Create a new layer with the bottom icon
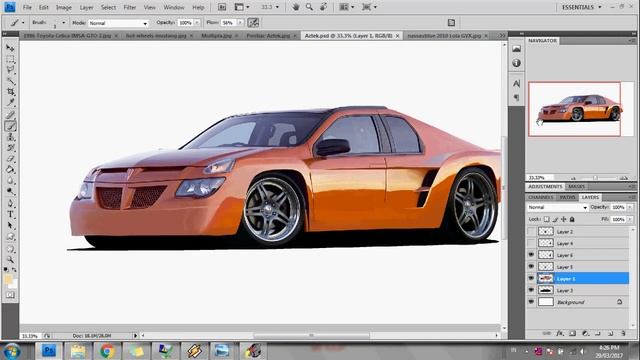 611,333
